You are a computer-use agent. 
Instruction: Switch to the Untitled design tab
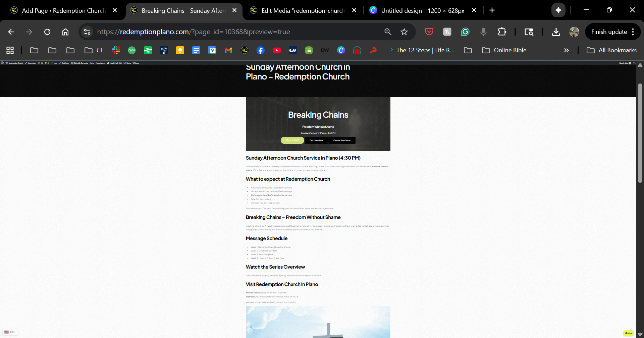[x=422, y=10]
